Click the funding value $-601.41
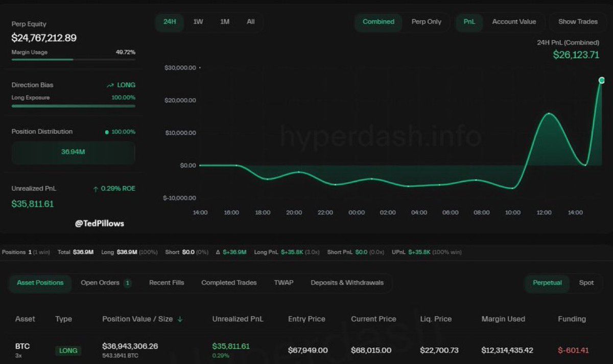The height and width of the screenshot is (364, 613). coord(574,351)
